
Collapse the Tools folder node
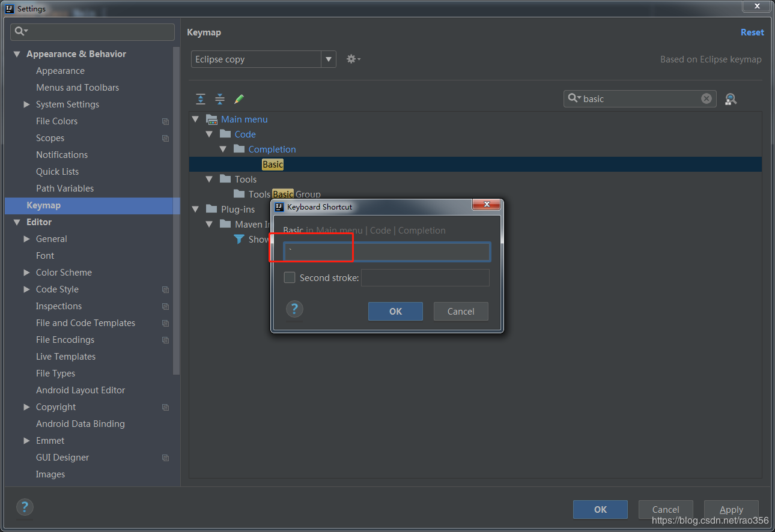click(x=209, y=180)
